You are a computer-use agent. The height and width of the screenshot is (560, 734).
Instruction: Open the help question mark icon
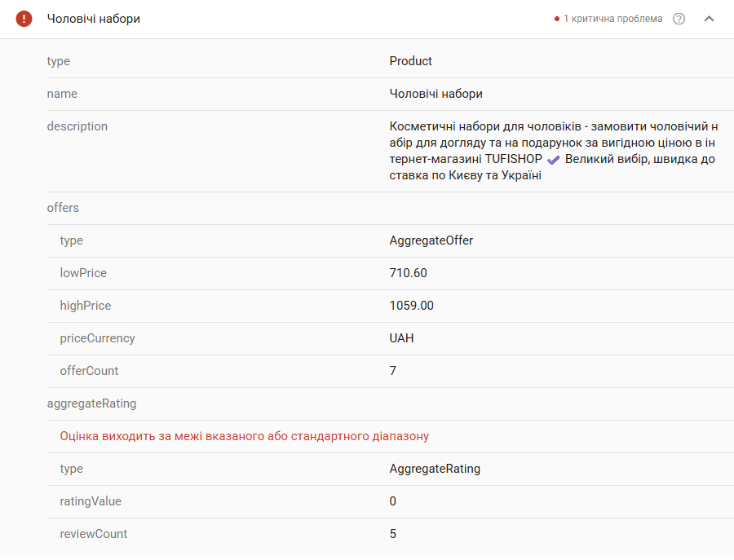[679, 19]
